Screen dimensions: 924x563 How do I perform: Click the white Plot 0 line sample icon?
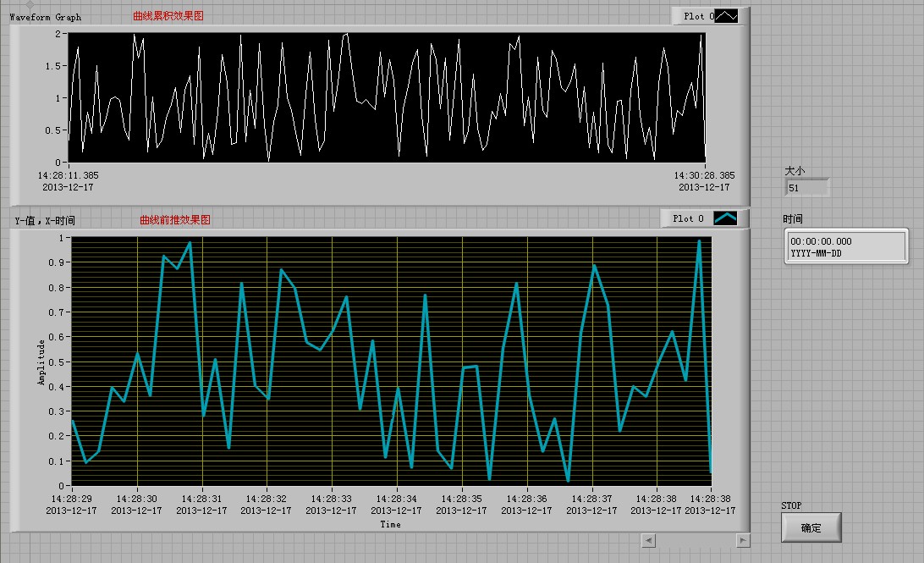tap(726, 16)
